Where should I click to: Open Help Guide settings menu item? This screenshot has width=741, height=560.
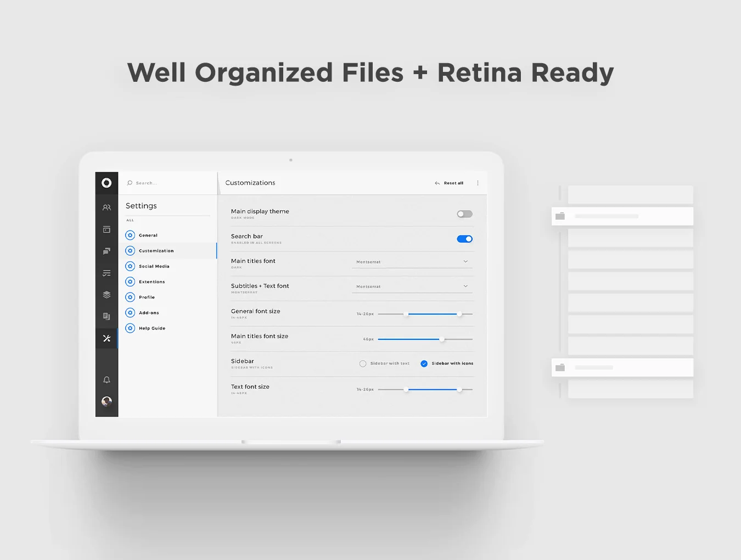click(167, 328)
